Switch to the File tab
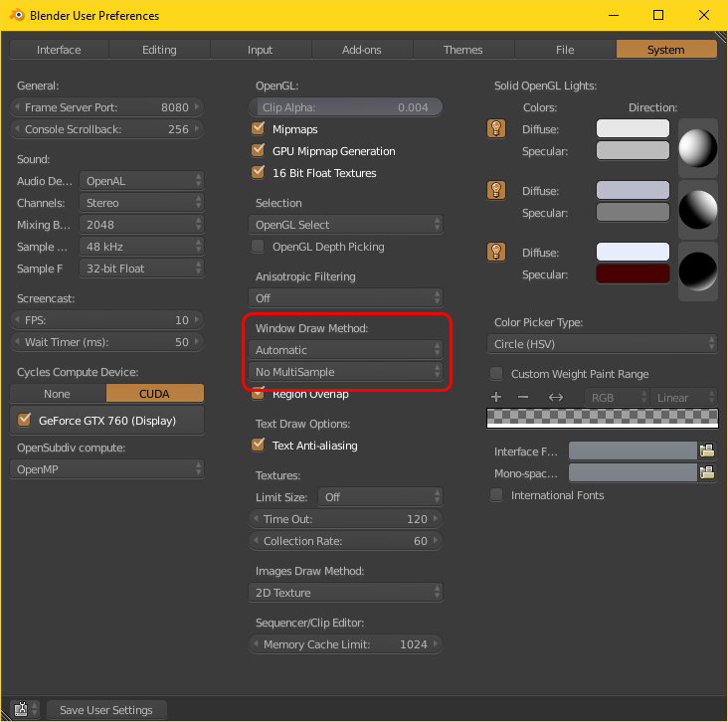728x722 pixels. point(565,49)
